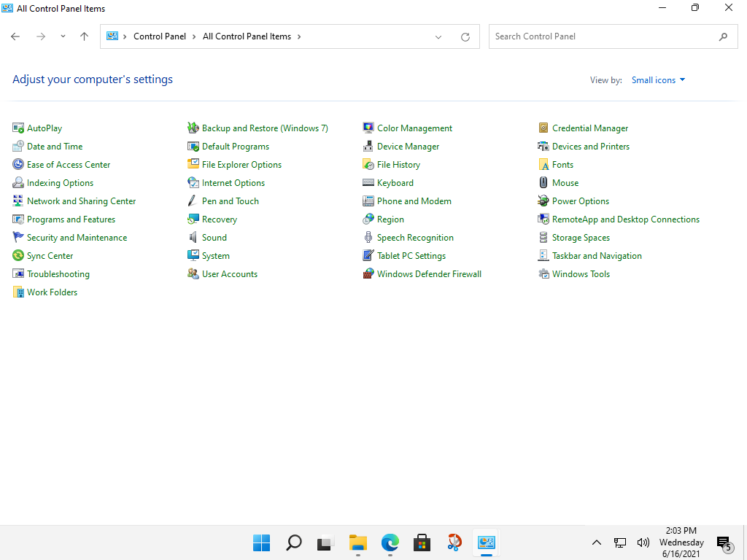Go back with the Back arrow

pyautogui.click(x=15, y=36)
